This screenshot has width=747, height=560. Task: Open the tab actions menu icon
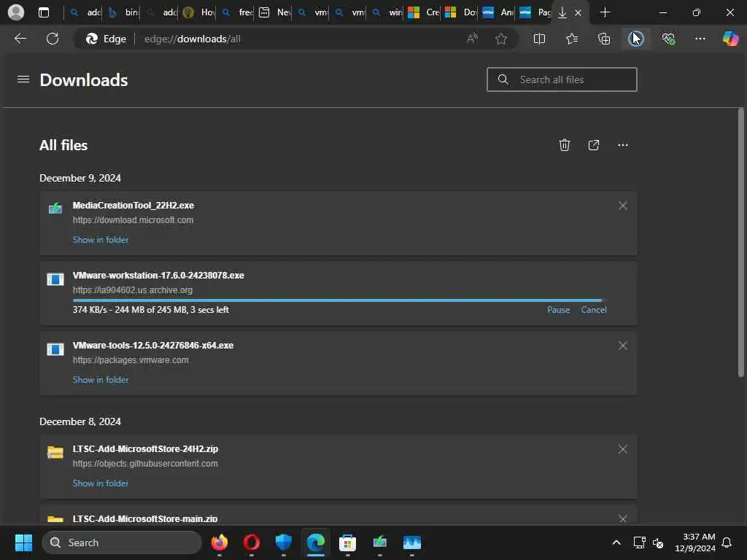pos(43,12)
